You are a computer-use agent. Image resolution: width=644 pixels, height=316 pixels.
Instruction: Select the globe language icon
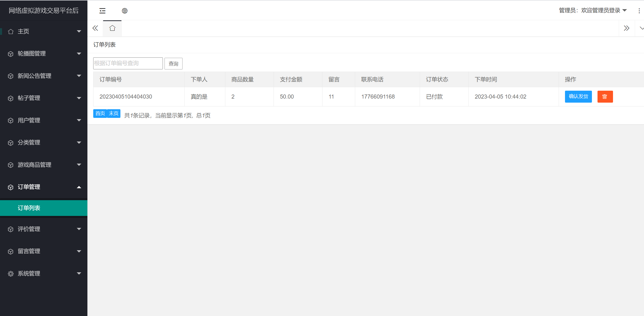pos(125,11)
